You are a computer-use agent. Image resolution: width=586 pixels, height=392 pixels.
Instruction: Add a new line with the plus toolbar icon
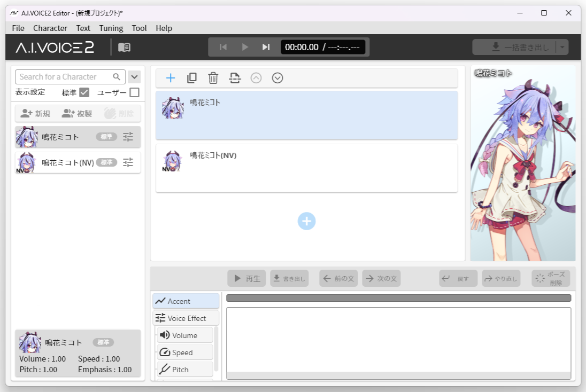point(171,78)
